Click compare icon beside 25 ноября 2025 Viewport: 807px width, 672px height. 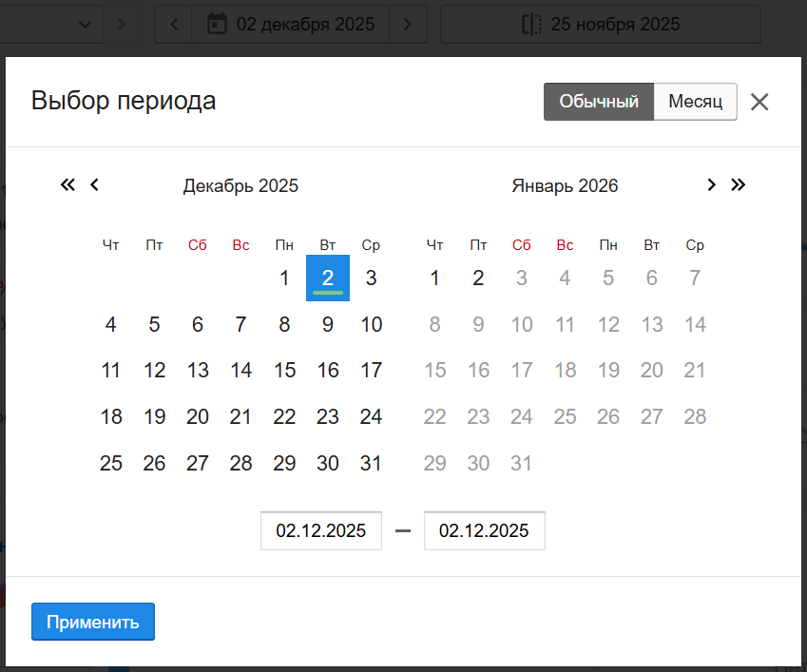pyautogui.click(x=530, y=24)
